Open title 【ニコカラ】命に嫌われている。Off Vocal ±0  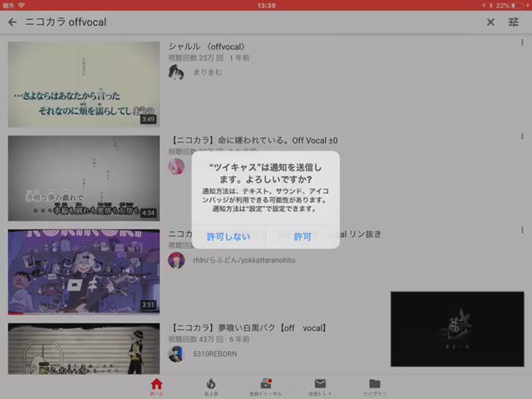[253, 140]
